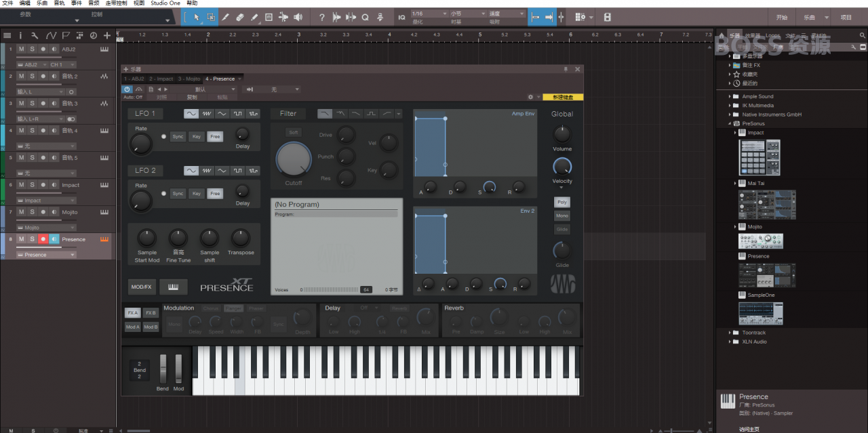Open the track list icon
The height and width of the screenshot is (433, 868).
click(7, 35)
